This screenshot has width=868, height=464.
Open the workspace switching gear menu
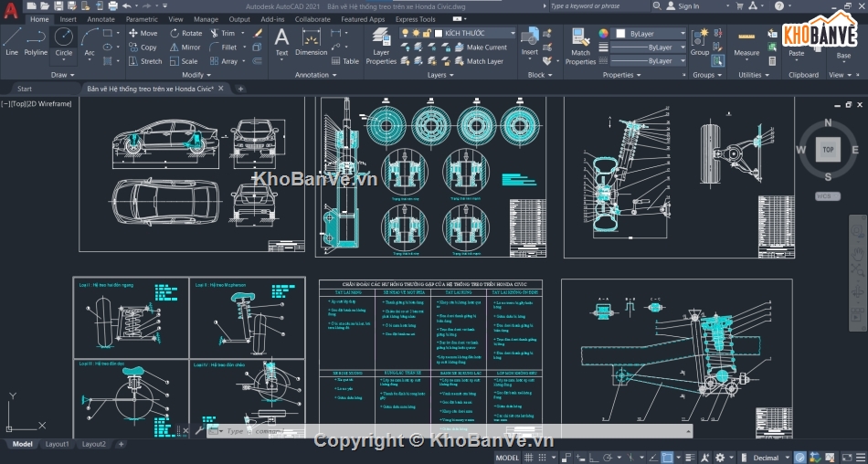721,458
